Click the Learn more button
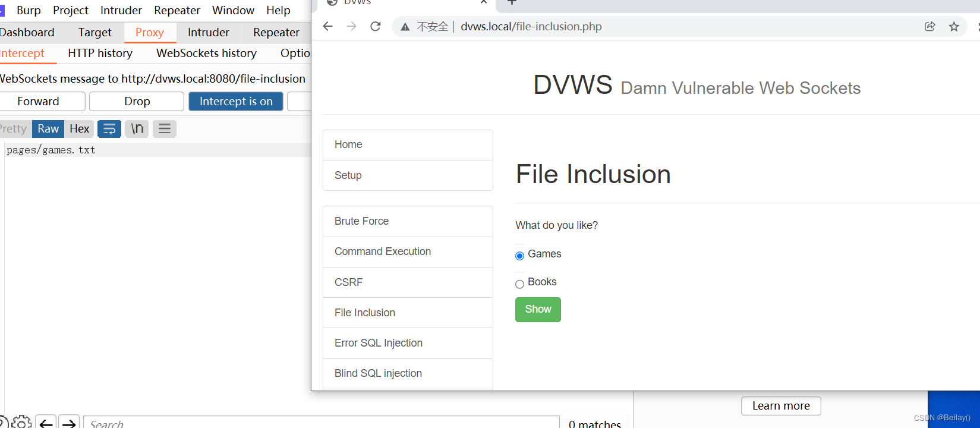The width and height of the screenshot is (980, 428). 781,406
